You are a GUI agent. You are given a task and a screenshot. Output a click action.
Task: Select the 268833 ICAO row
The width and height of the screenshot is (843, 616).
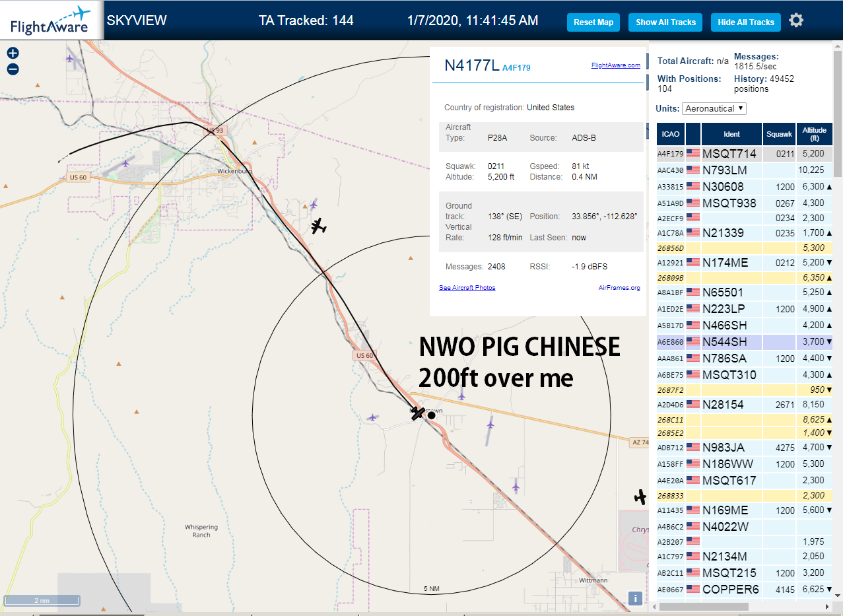pyautogui.click(x=745, y=495)
